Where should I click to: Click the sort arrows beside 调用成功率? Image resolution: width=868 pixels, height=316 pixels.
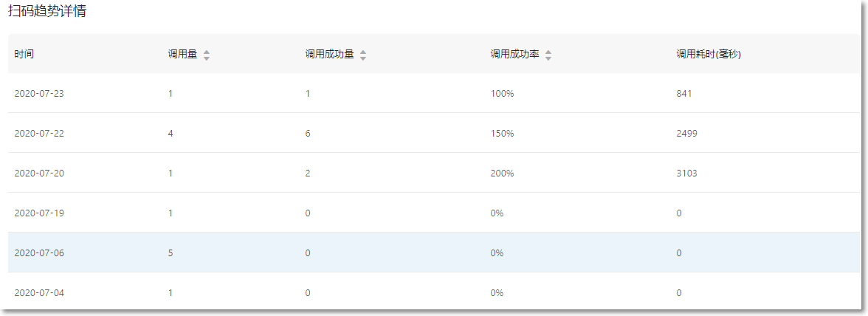pyautogui.click(x=548, y=55)
